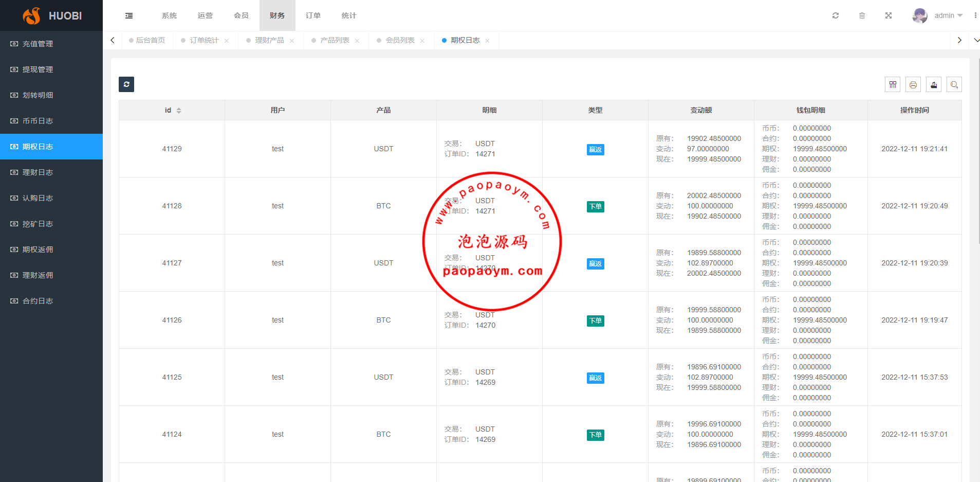Viewport: 980px width, 482px height.
Task: Open 期权返佣 in the sidebar
Action: 51,249
